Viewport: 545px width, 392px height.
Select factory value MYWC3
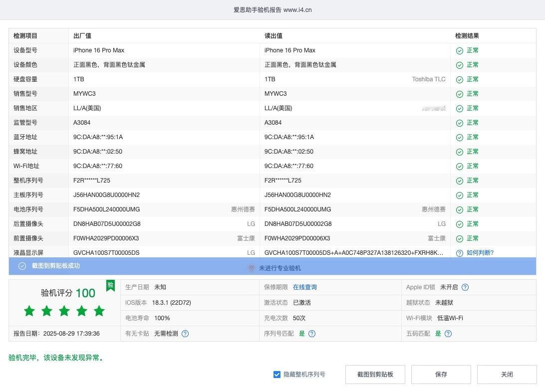[x=84, y=94]
